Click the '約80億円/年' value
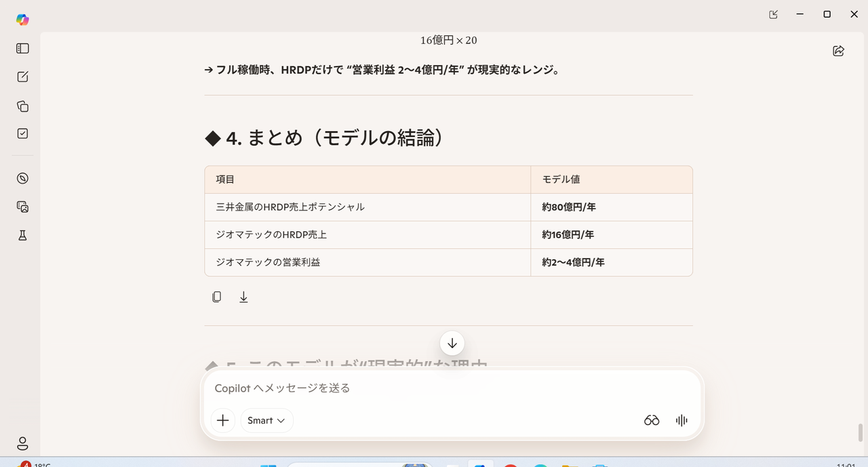868x467 pixels. pyautogui.click(x=569, y=207)
